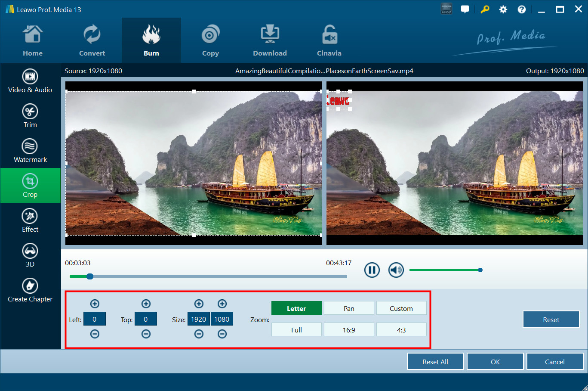Viewport: 588px width, 391px height.
Task: Open the Trim editing panel
Action: 30,116
